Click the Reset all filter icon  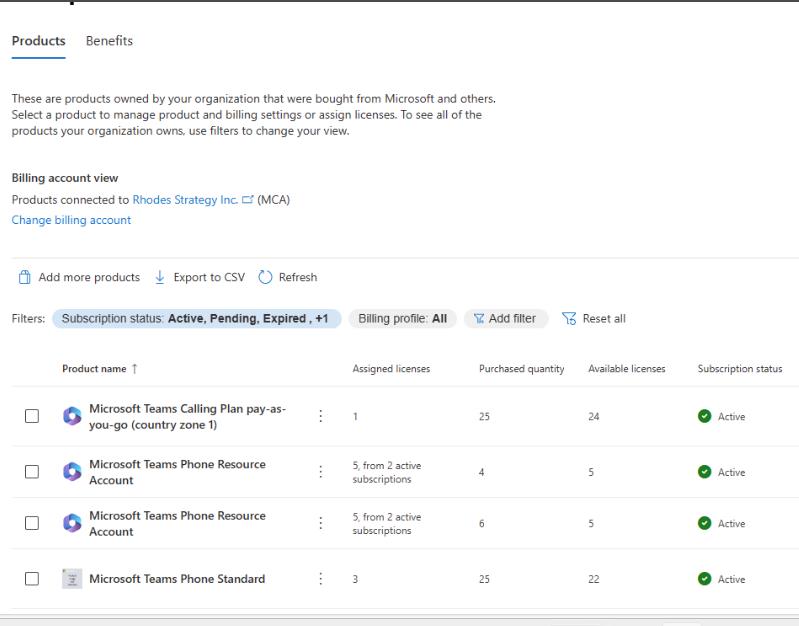coord(569,319)
